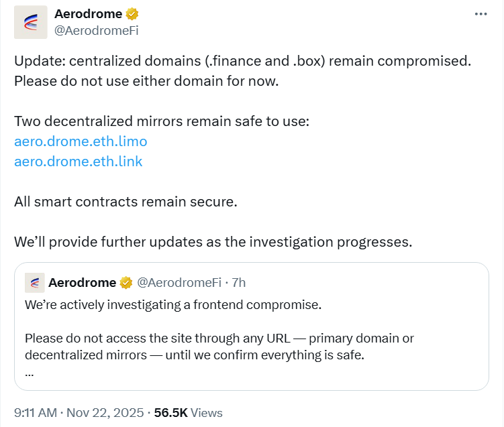The height and width of the screenshot is (427, 504).
Task: Click the "We'll provide further updates" line
Action: 213,241
